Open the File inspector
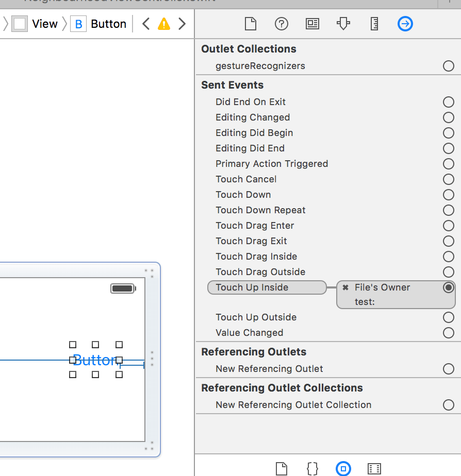The width and height of the screenshot is (461, 476). [x=251, y=24]
